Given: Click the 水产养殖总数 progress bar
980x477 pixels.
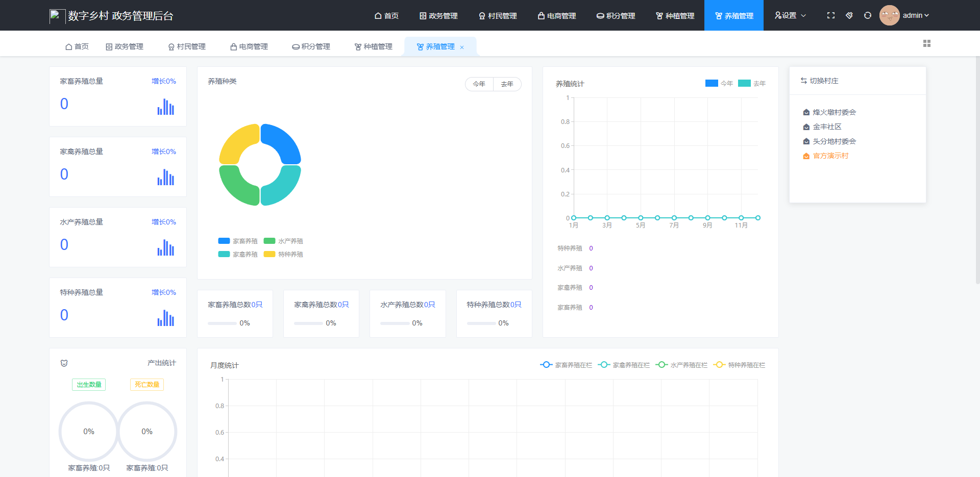Looking at the screenshot, I should pyautogui.click(x=395, y=323).
